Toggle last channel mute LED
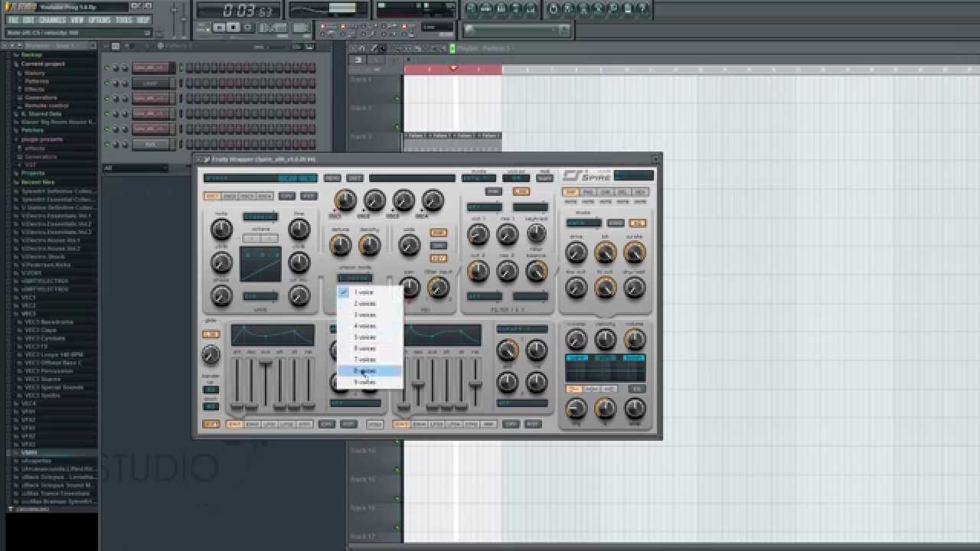This screenshot has height=551, width=980. 107,145
